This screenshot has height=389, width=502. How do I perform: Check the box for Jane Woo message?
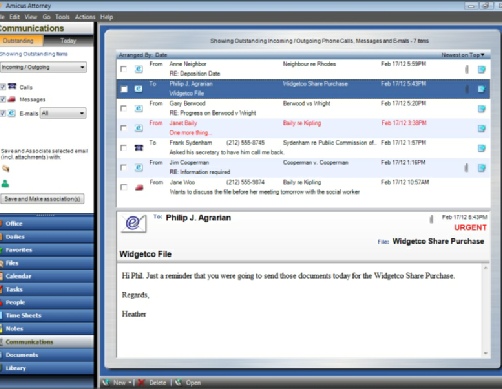123,187
